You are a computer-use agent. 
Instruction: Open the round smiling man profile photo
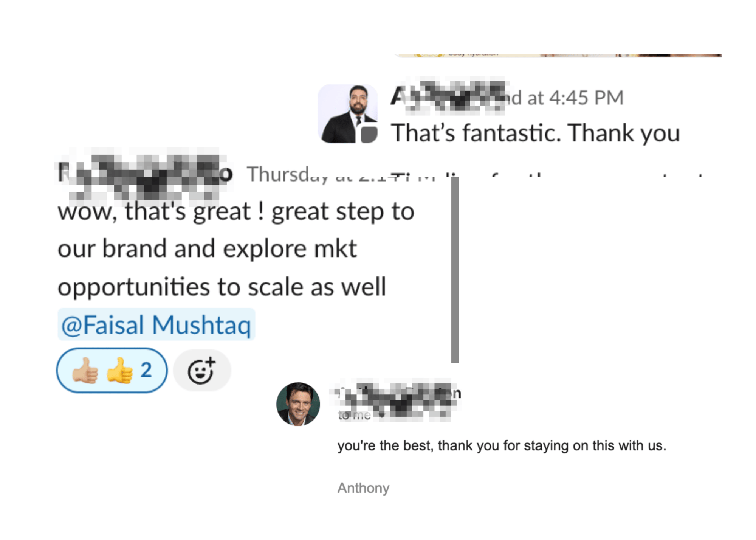pos(298,404)
